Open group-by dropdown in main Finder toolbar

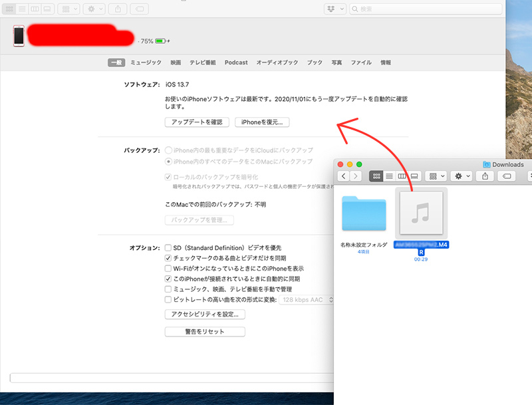tap(69, 9)
